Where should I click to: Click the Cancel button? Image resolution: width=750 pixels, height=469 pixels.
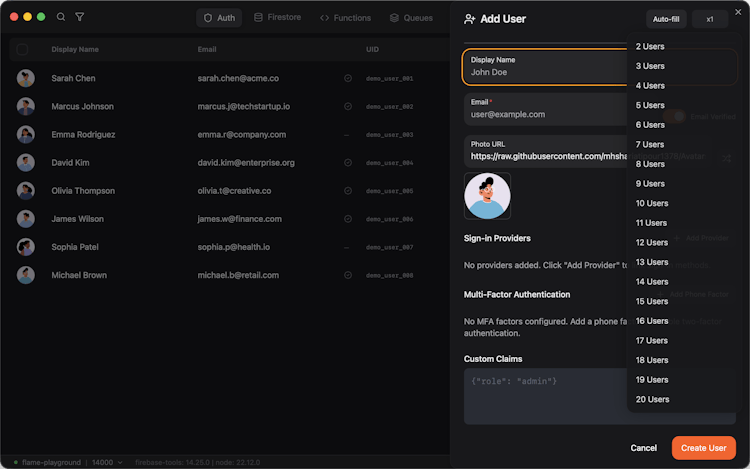(x=643, y=448)
